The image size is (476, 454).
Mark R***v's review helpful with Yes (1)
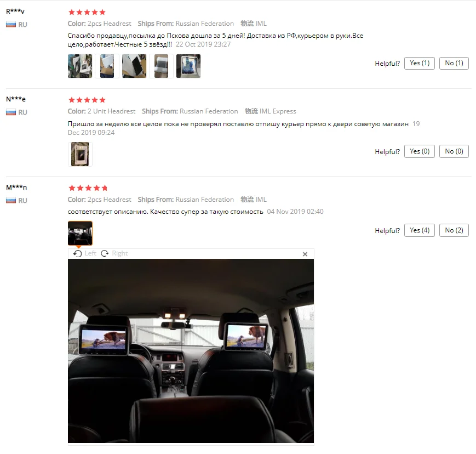coord(420,63)
